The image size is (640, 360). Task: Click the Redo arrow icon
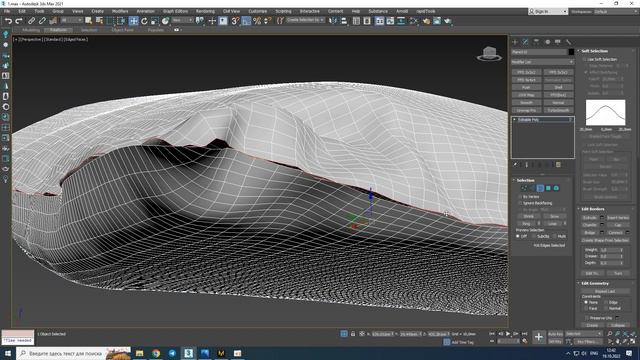pos(18,21)
